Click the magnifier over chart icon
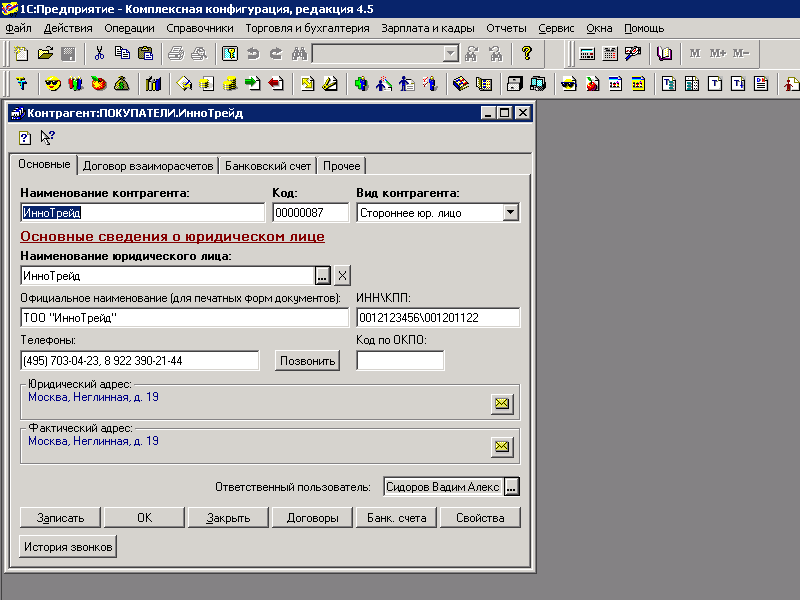The image size is (800, 600). pos(633,54)
